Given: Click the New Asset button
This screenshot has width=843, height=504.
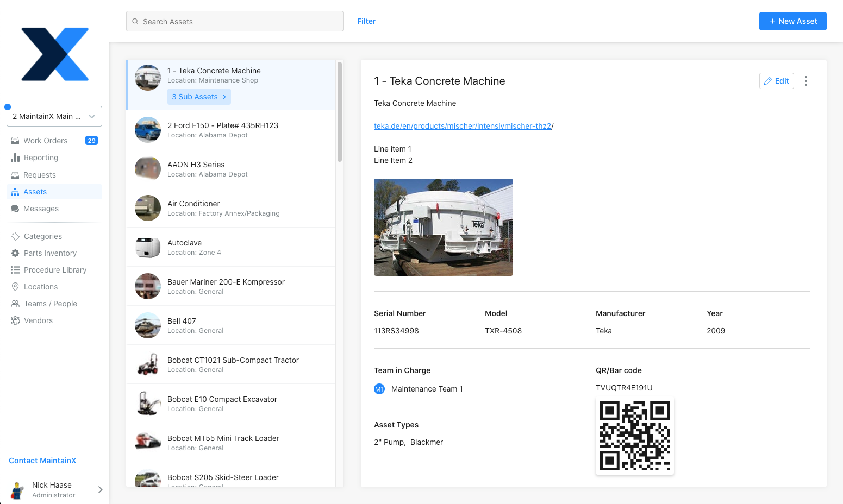Looking at the screenshot, I should [793, 21].
